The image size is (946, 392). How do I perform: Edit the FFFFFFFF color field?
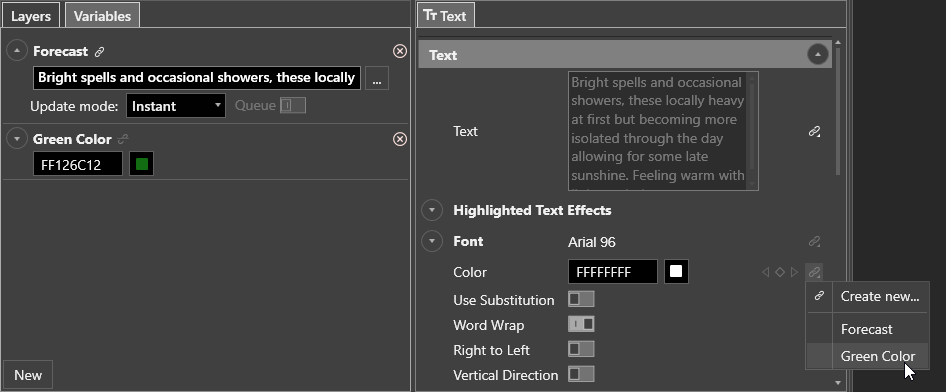pos(613,272)
